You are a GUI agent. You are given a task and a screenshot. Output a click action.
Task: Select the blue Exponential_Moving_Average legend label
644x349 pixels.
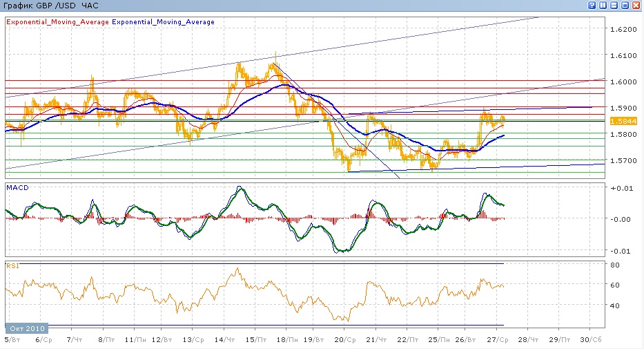[163, 22]
